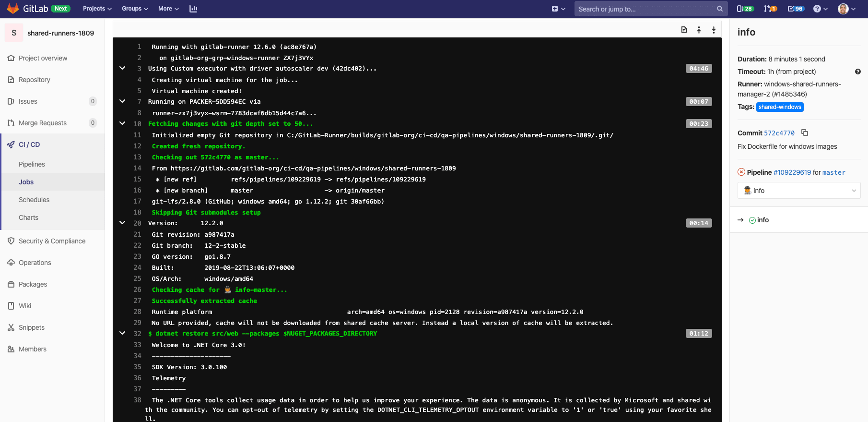
Task: Click the Packages box icon
Action: (x=11, y=284)
